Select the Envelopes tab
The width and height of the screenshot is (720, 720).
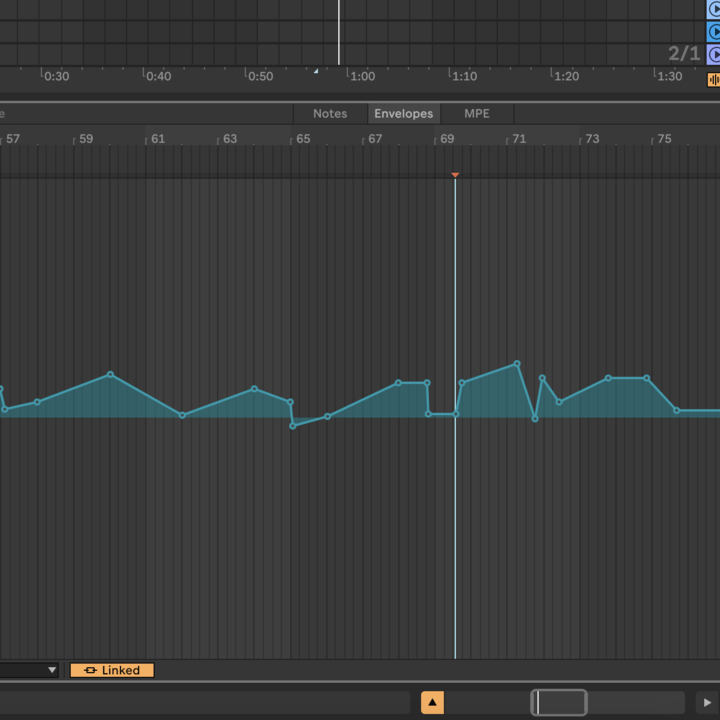[403, 114]
